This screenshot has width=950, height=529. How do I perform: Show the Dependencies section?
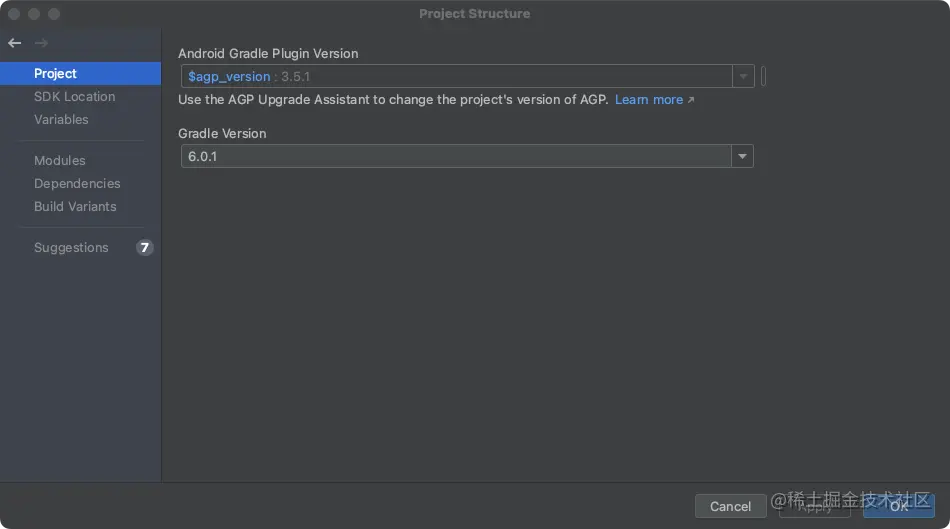tap(77, 184)
